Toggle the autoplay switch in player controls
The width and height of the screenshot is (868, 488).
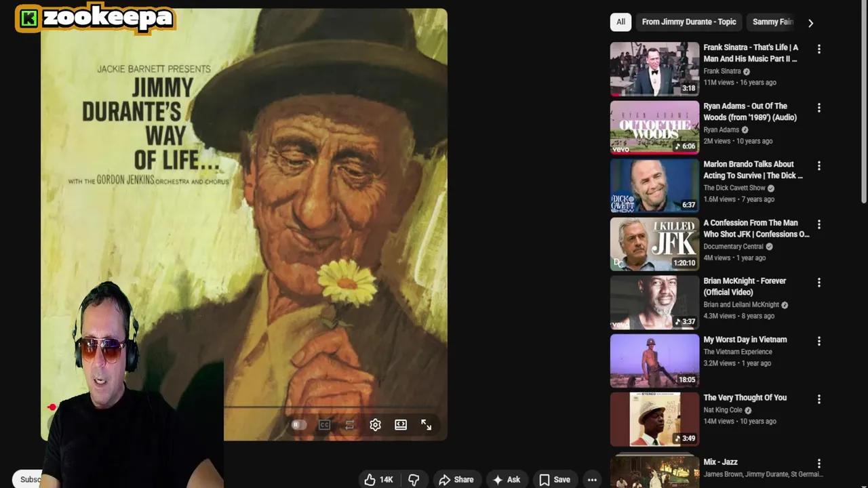299,425
